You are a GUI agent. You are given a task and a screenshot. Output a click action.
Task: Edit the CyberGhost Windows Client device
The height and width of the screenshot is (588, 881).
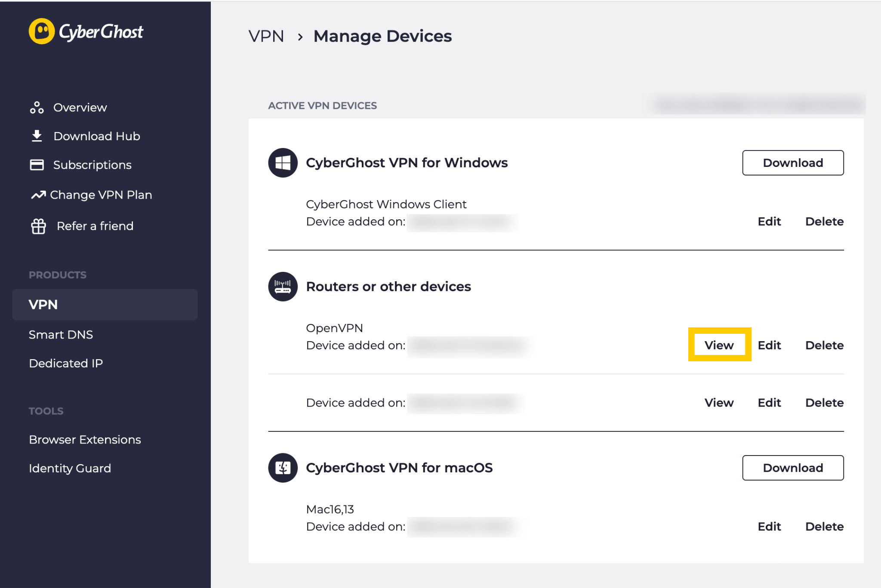click(x=769, y=222)
